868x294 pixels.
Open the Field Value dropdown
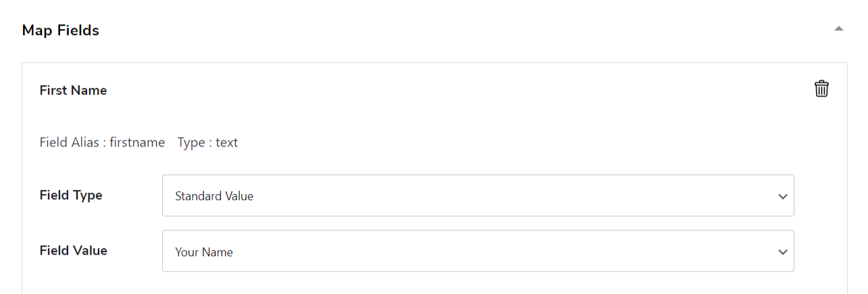478,251
